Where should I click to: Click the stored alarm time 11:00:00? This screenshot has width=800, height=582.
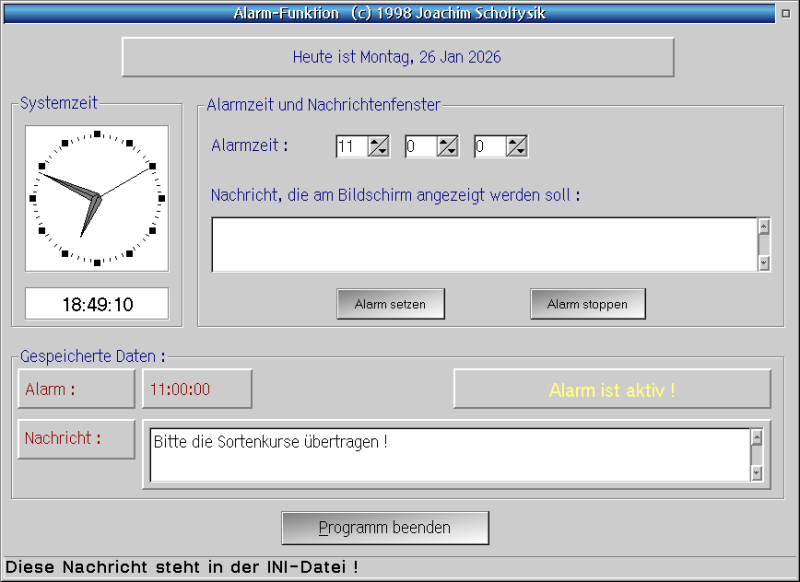[x=196, y=389]
